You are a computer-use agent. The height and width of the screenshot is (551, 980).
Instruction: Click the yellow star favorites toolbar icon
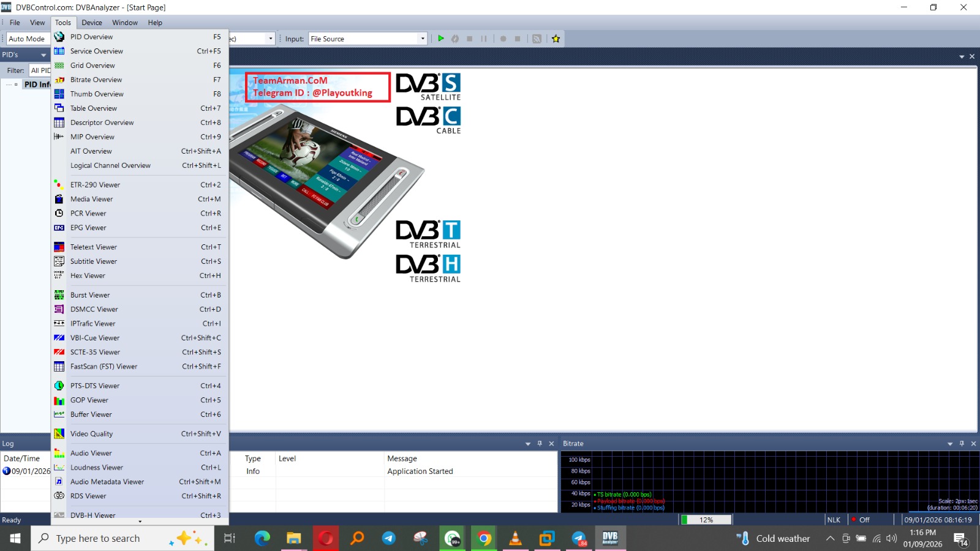pos(556,39)
